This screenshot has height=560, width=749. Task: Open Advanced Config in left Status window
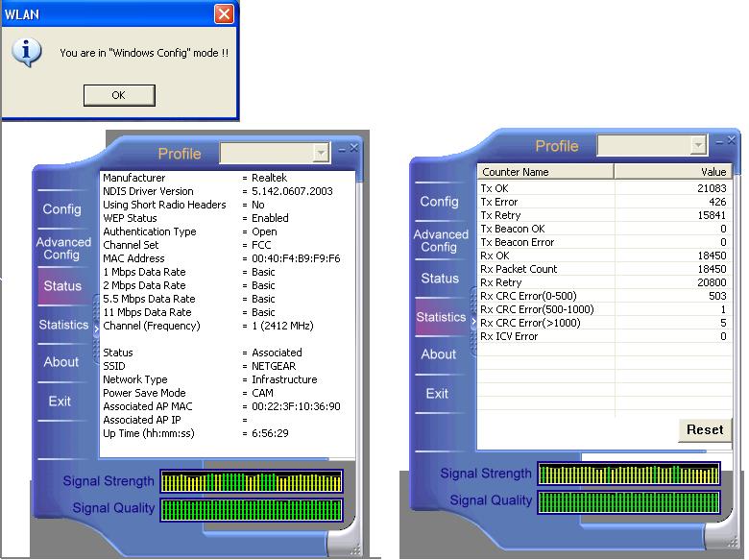click(63, 248)
